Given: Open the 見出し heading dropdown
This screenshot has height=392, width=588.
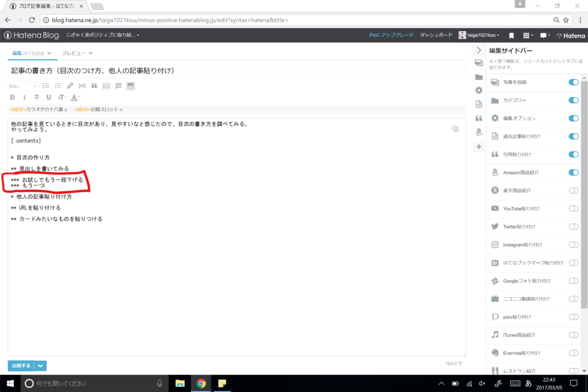Looking at the screenshot, I should click(x=22, y=86).
